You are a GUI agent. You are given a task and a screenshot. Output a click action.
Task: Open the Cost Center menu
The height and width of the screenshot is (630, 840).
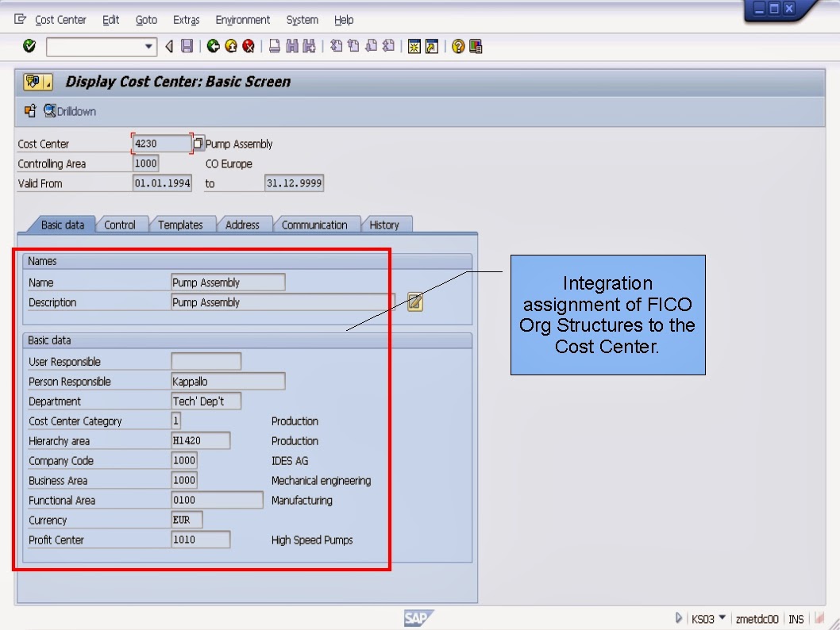tap(60, 20)
